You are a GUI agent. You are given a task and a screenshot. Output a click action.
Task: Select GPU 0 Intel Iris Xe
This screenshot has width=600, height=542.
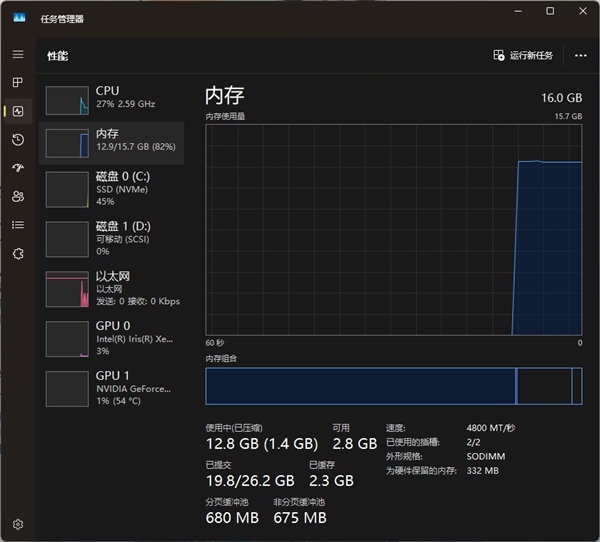coord(111,338)
